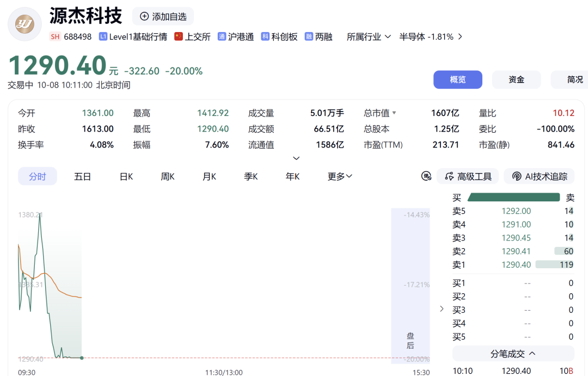Collapse the 分笔成交 section

click(x=513, y=354)
